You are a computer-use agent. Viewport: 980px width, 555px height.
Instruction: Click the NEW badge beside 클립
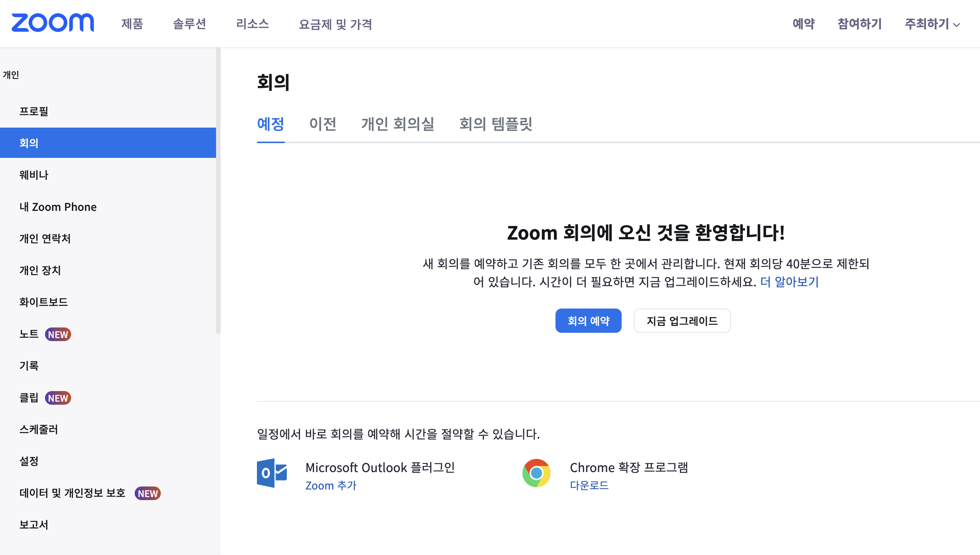pos(58,398)
